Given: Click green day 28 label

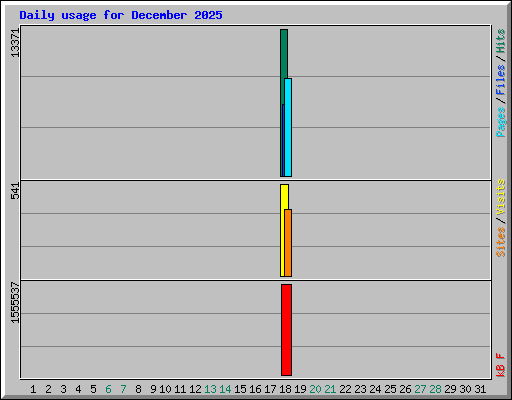Looking at the screenshot, I should [435, 389].
